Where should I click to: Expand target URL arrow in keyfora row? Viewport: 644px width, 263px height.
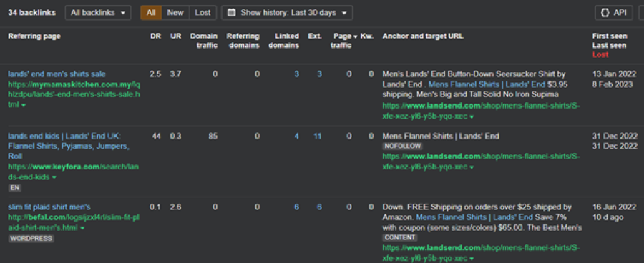[472, 168]
